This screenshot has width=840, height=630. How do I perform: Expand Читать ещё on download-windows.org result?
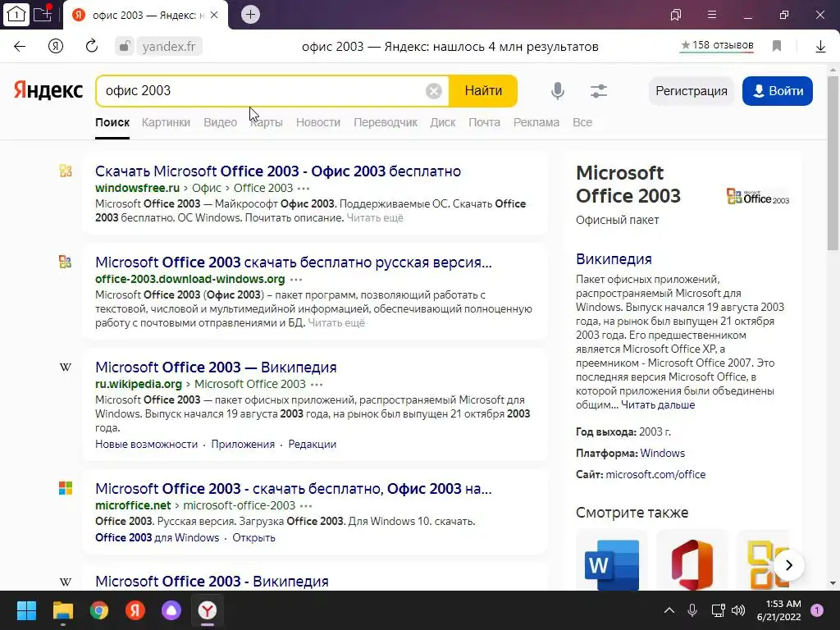pyautogui.click(x=336, y=322)
